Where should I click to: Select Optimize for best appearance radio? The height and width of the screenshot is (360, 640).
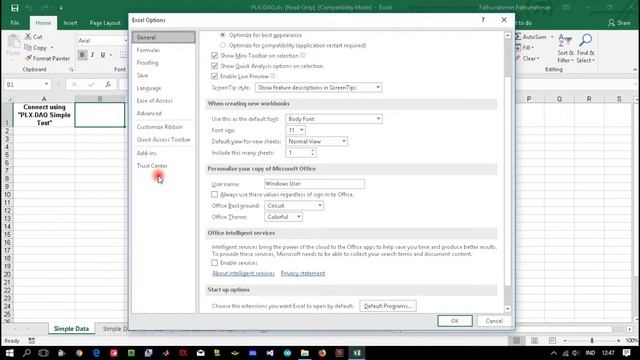(222, 35)
